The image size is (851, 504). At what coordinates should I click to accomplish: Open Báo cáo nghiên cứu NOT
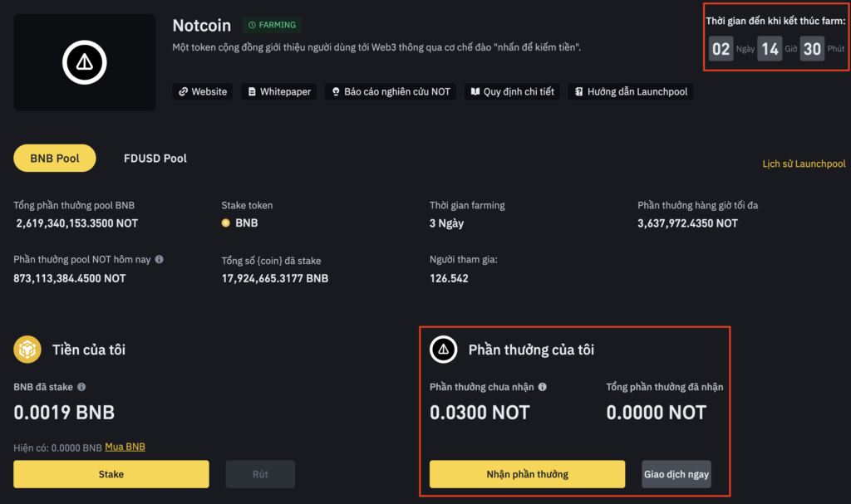(391, 91)
